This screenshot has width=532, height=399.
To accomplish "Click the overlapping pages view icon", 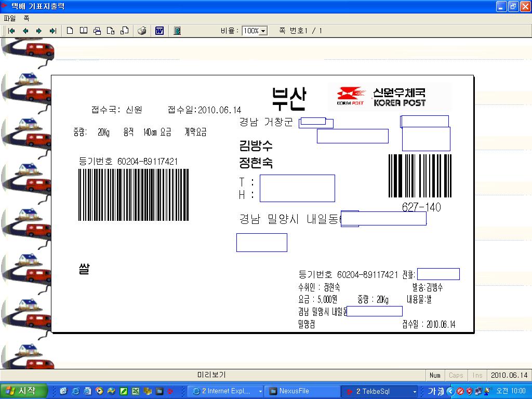I will pos(97,31).
